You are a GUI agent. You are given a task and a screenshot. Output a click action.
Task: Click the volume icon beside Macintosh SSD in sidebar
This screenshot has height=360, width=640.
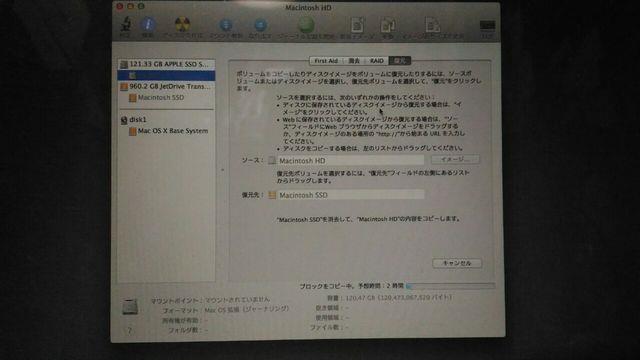click(132, 98)
